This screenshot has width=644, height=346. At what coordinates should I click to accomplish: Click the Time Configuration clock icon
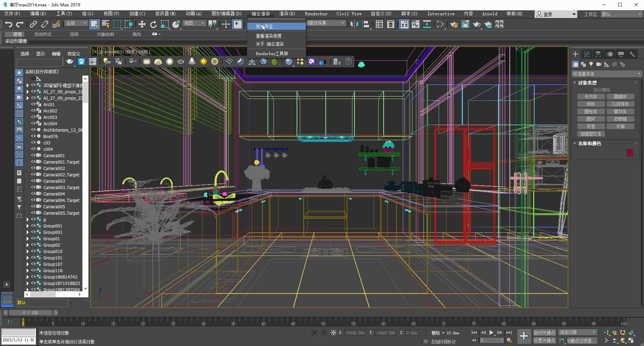pyautogui.click(x=509, y=340)
